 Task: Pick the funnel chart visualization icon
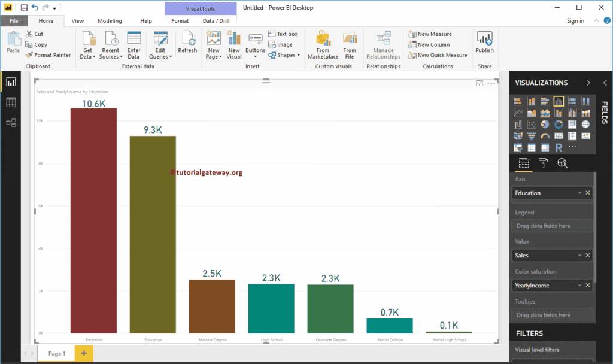(531, 136)
